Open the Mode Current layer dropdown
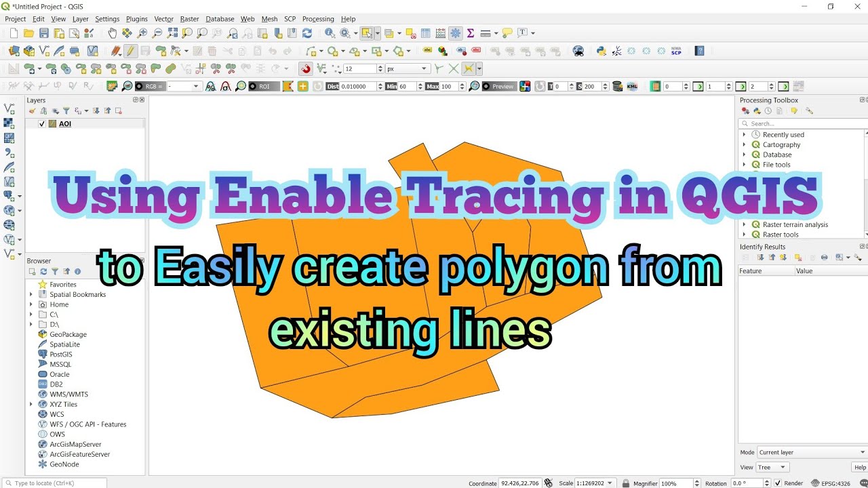This screenshot has height=488, width=868. 812,452
